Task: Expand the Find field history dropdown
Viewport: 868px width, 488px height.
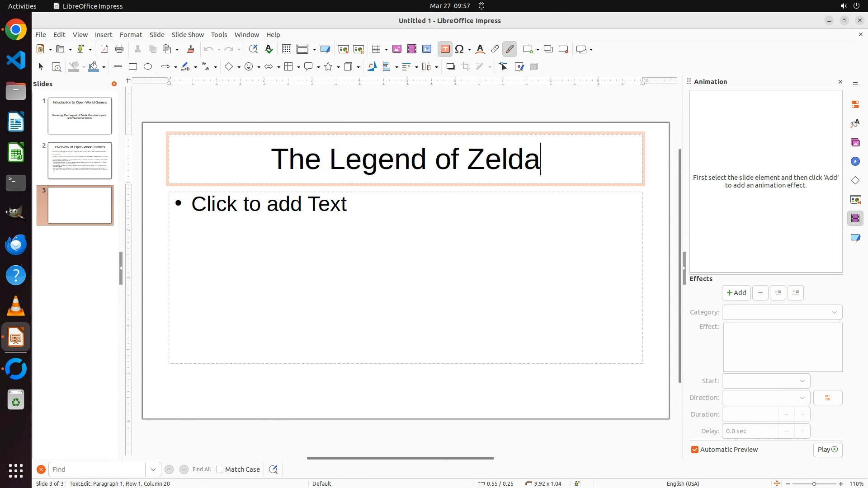Action: pyautogui.click(x=153, y=469)
